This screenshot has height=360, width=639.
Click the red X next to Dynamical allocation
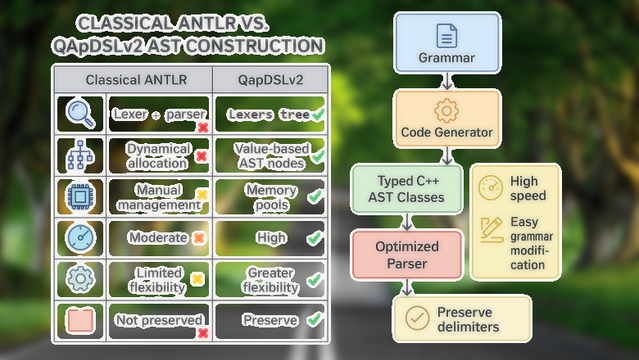pyautogui.click(x=201, y=156)
